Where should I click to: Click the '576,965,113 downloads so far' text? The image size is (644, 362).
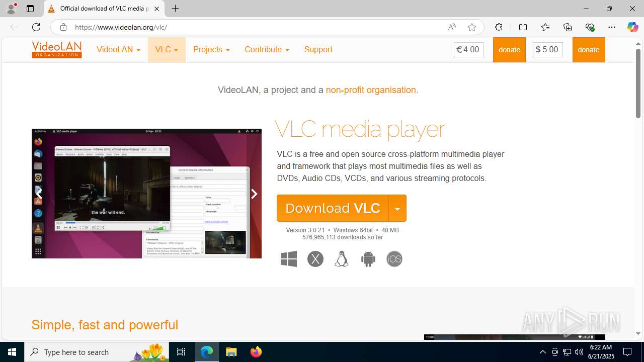pos(343,237)
